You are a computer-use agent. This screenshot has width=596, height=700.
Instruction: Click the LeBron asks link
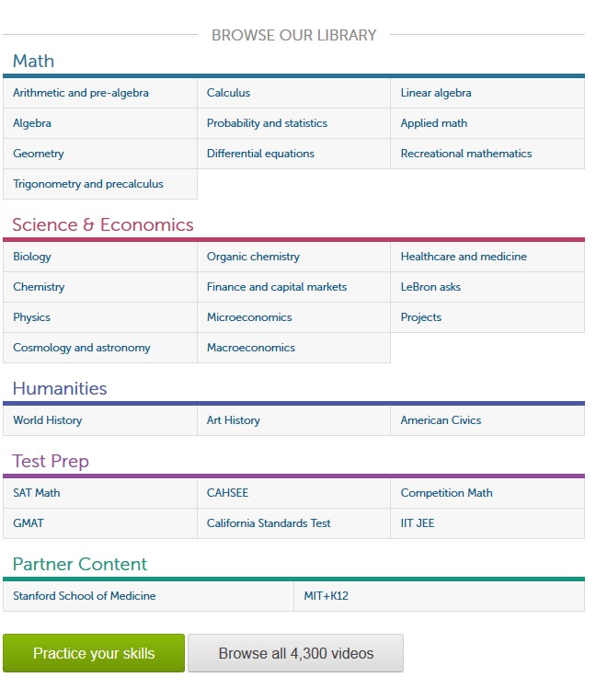[430, 287]
